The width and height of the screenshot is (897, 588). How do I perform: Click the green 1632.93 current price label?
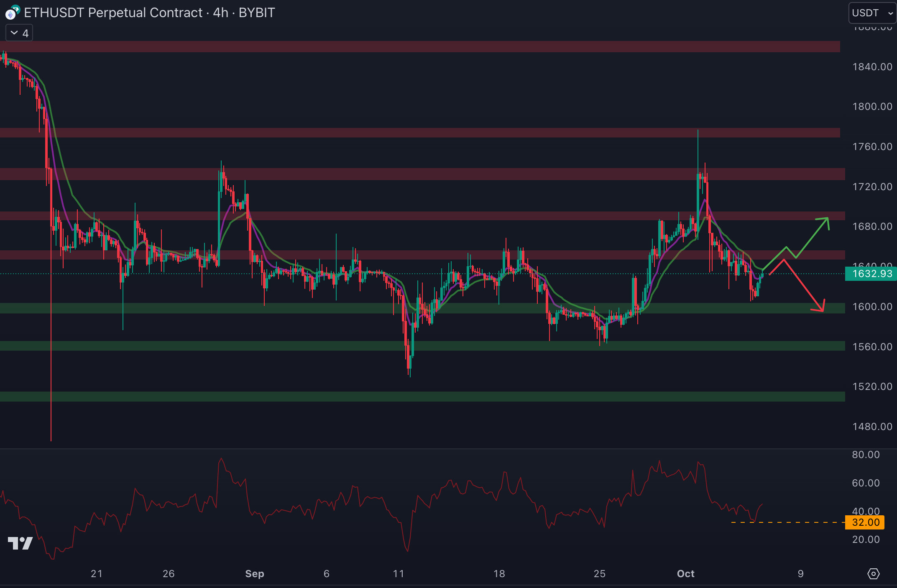click(871, 274)
